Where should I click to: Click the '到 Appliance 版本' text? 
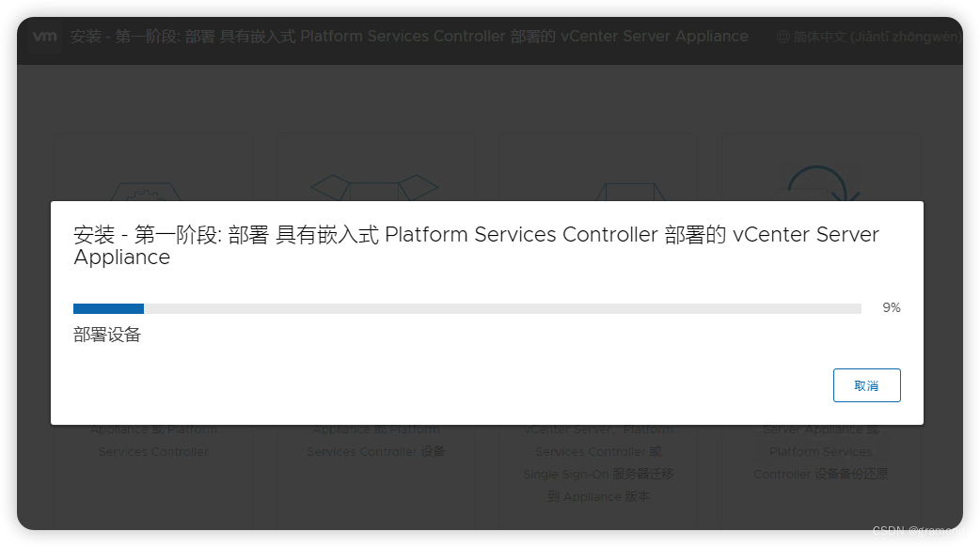[x=598, y=496]
